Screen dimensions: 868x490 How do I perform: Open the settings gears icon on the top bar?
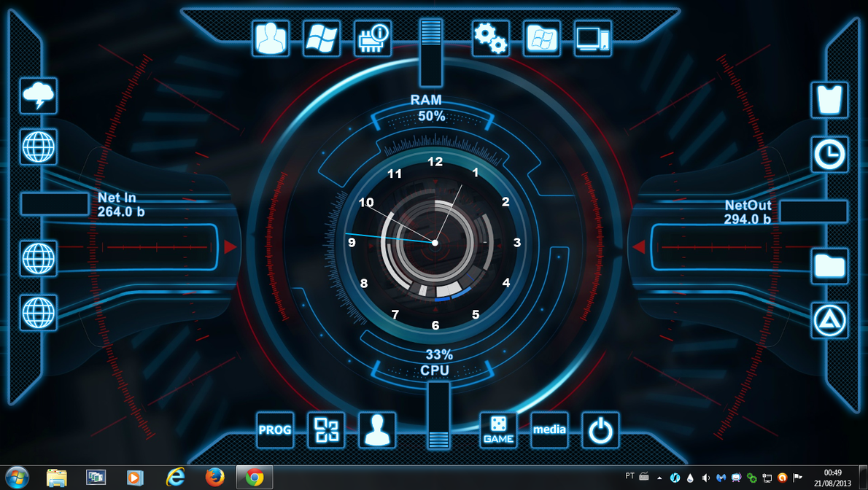point(490,38)
